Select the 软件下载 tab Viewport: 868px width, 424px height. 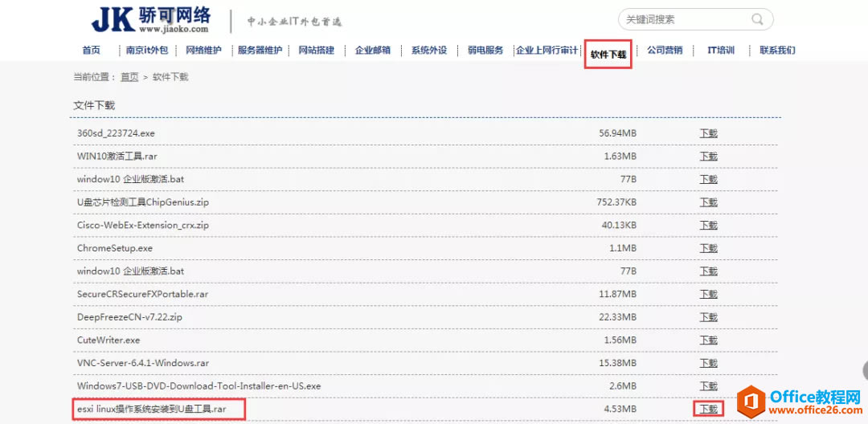tap(608, 54)
